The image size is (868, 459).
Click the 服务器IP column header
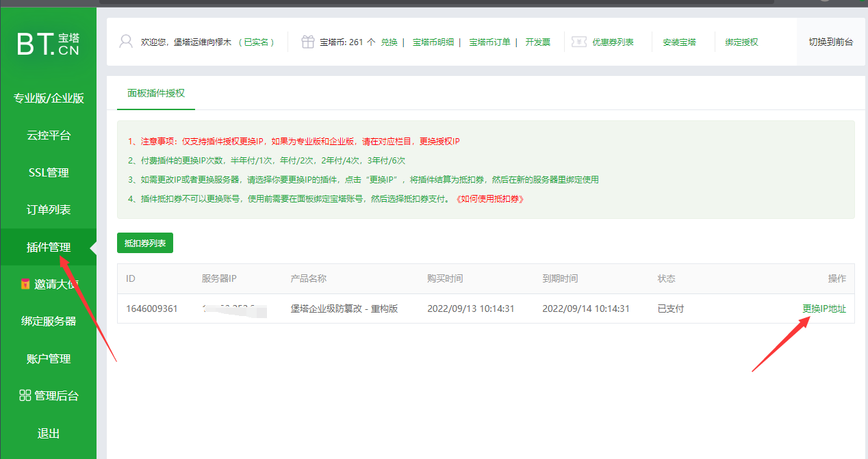point(219,278)
